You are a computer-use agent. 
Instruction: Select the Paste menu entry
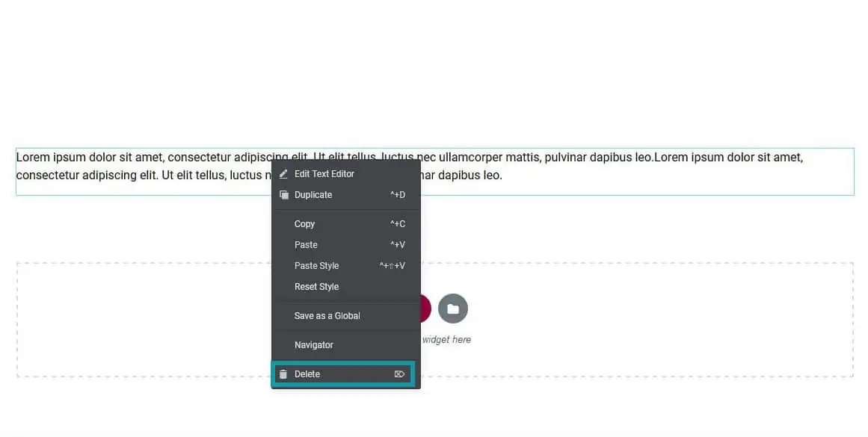[x=306, y=245]
